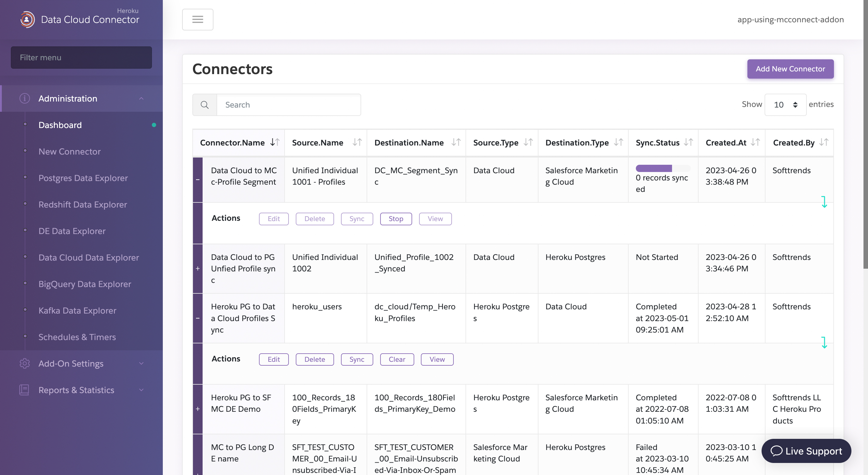Toggle sort order on Sync.Status column
The width and height of the screenshot is (868, 475).
click(688, 143)
